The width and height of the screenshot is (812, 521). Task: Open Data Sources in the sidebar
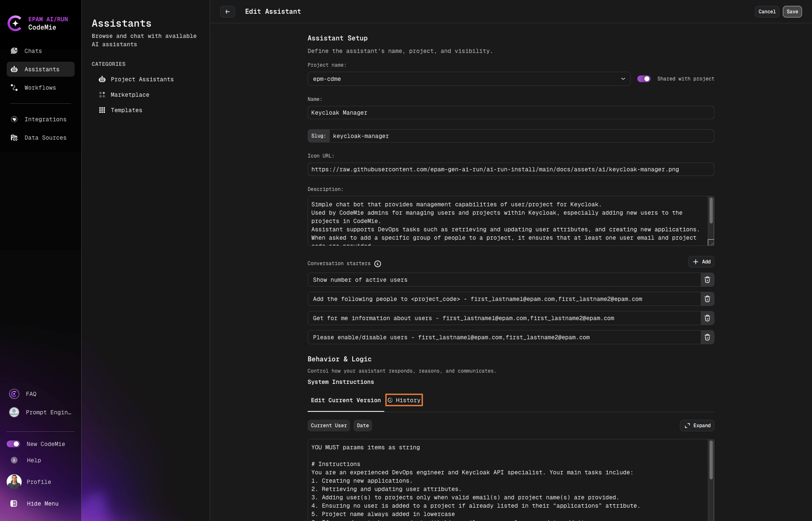pyautogui.click(x=45, y=138)
